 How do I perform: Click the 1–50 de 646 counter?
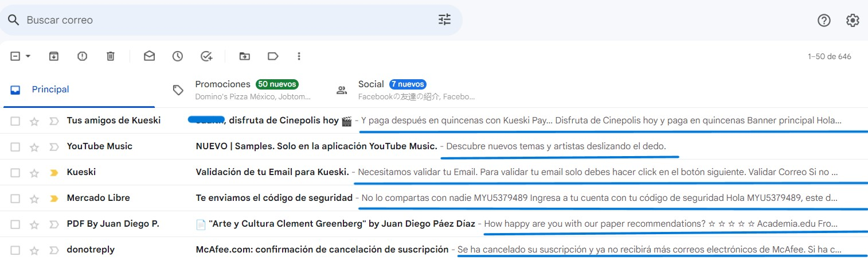[x=829, y=57]
